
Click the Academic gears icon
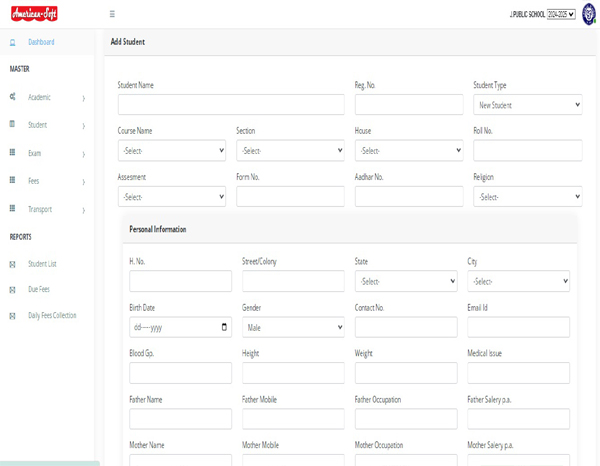[x=13, y=96]
